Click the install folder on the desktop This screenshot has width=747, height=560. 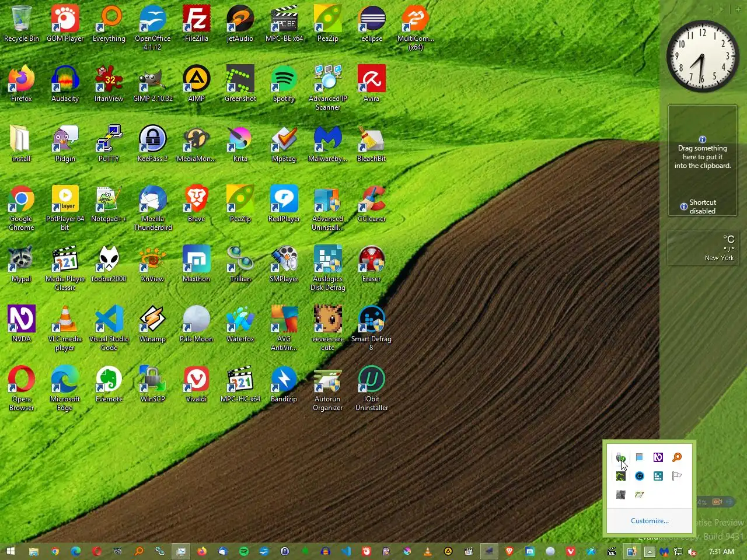point(22,144)
